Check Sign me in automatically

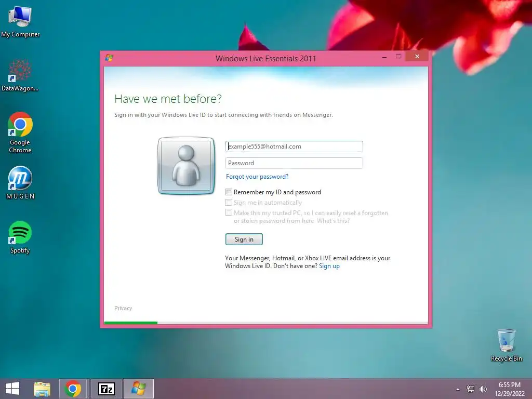tap(229, 203)
